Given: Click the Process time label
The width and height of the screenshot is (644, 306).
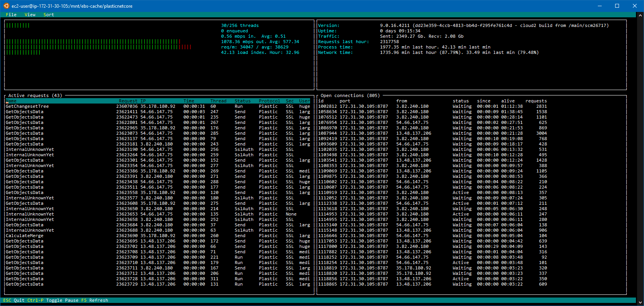Looking at the screenshot, I should pos(335,47).
